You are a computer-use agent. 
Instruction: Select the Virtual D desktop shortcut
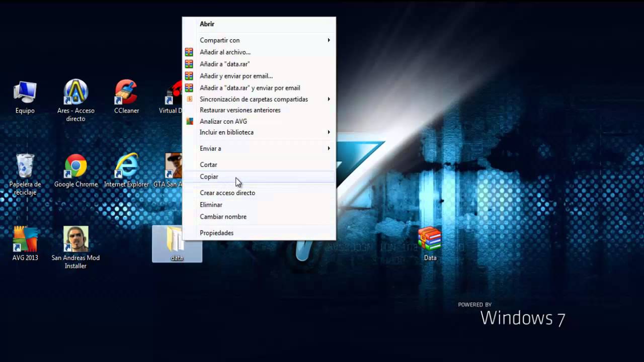tap(171, 97)
